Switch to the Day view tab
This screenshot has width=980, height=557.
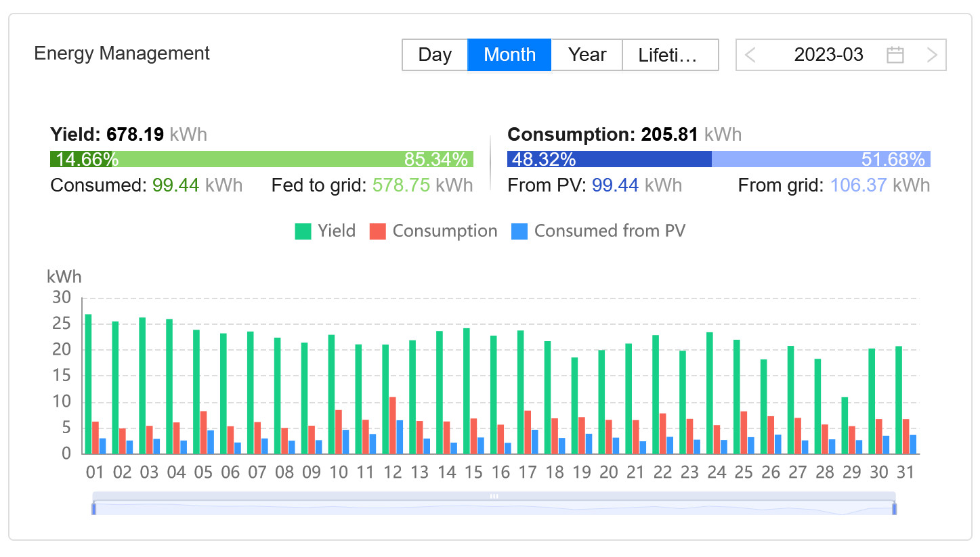click(x=435, y=55)
